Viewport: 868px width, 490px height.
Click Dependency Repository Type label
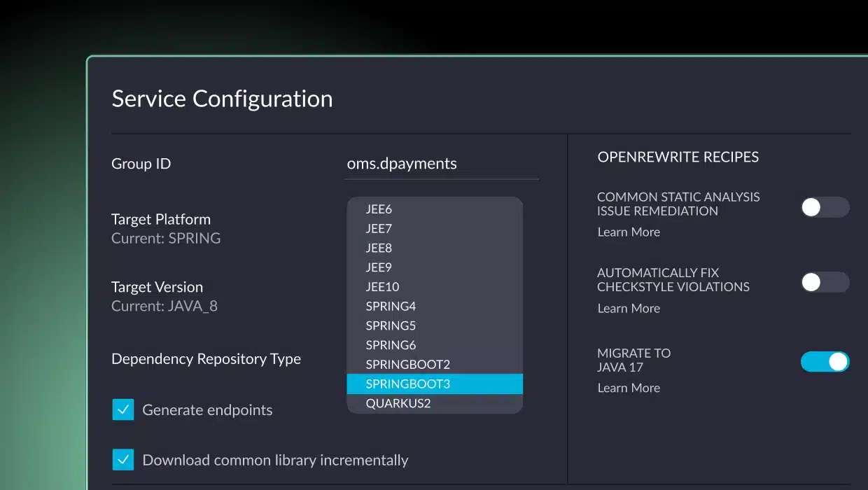pyautogui.click(x=206, y=359)
